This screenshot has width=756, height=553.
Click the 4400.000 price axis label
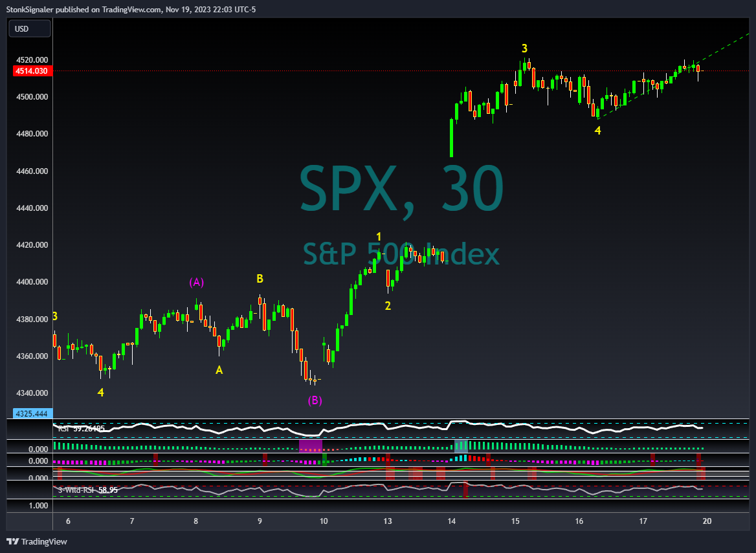pyautogui.click(x=32, y=282)
